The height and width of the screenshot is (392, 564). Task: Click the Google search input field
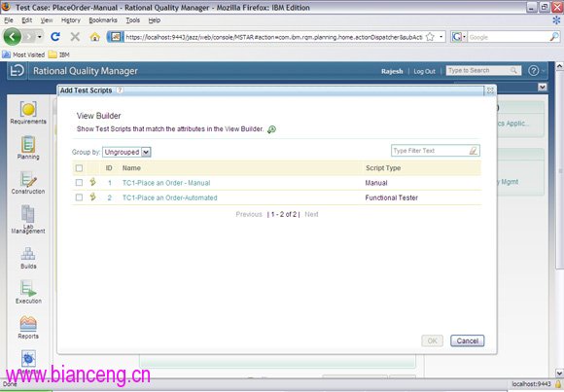pos(509,37)
